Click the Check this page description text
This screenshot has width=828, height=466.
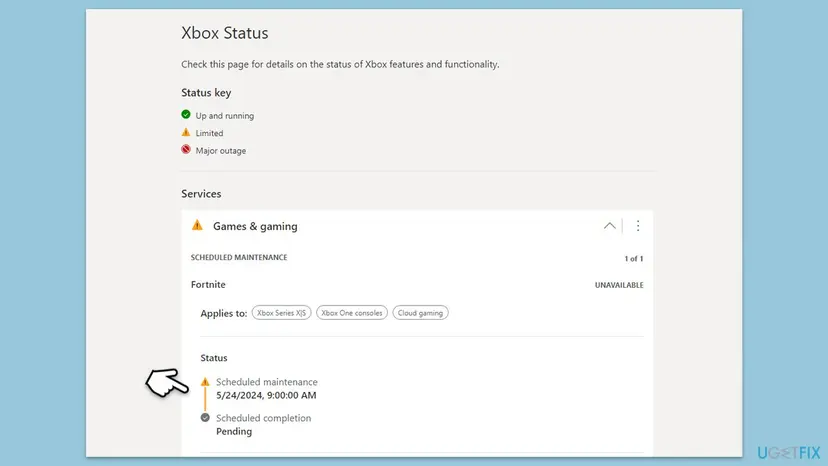point(340,64)
